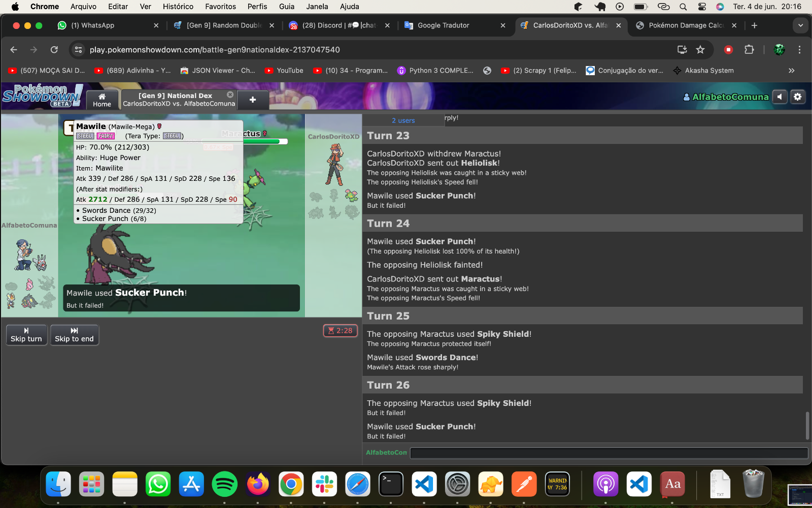Click Skip to end button
Image resolution: width=812 pixels, height=508 pixels.
74,335
